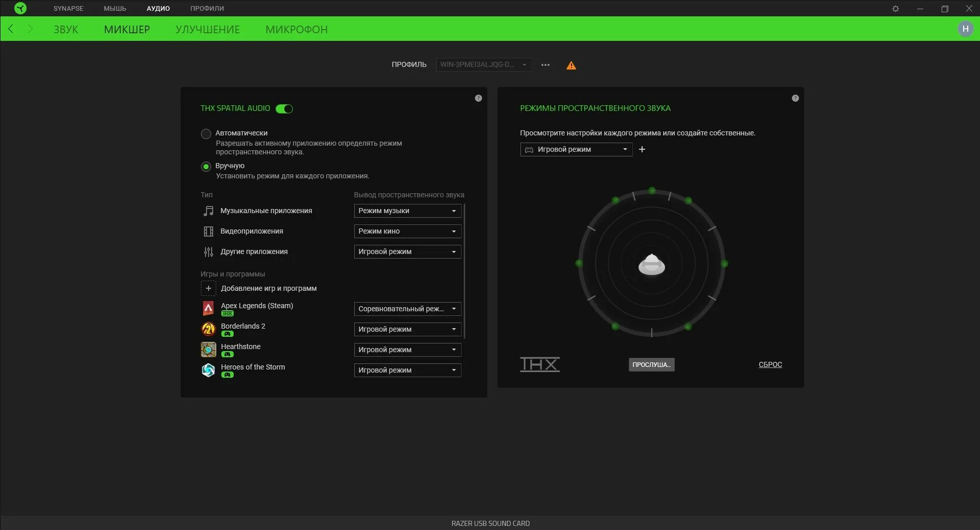Open help for THX Spatial Audio panel
Screen dimensions: 980x530
478,98
